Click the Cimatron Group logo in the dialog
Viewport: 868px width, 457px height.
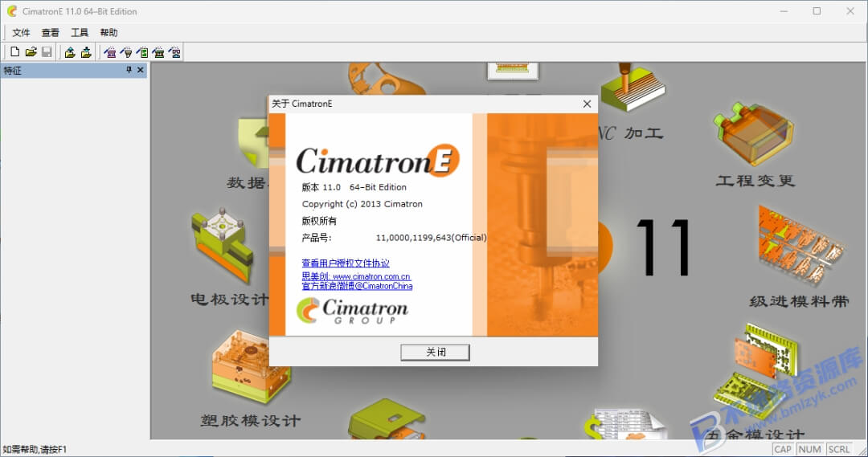[353, 310]
